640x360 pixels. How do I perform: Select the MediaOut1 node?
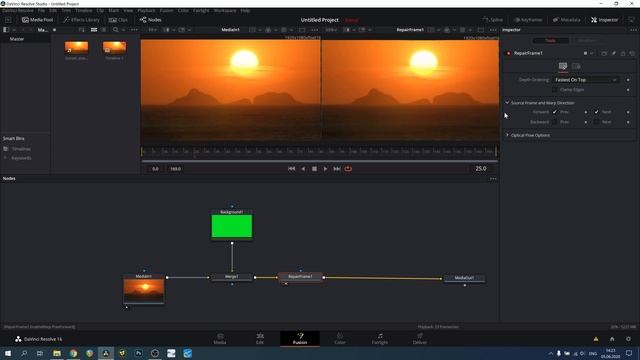(464, 278)
